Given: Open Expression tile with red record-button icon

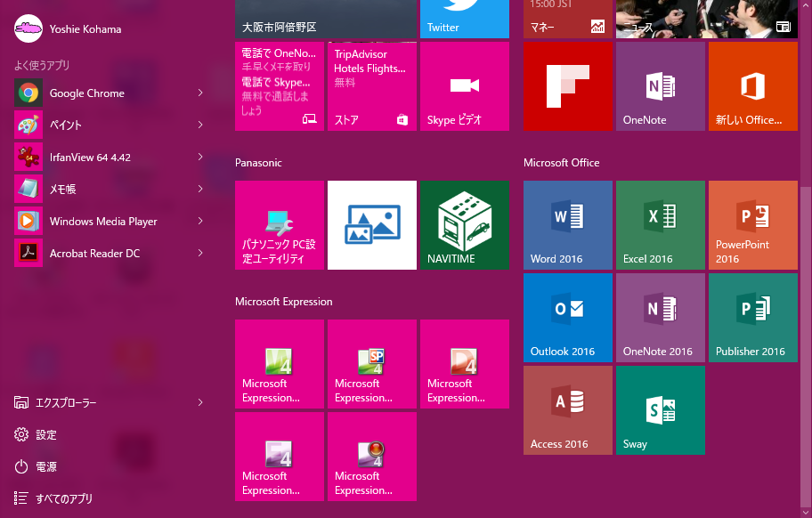Looking at the screenshot, I should pyautogui.click(x=372, y=457).
